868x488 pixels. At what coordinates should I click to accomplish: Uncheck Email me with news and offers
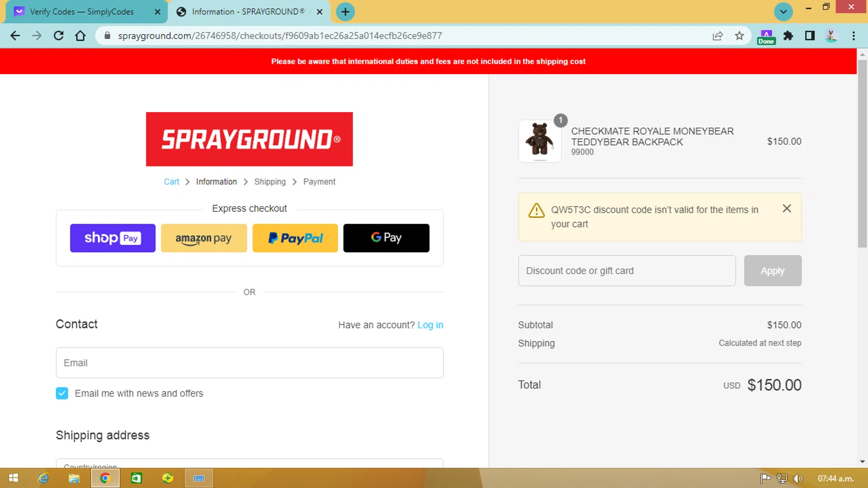pos(62,393)
